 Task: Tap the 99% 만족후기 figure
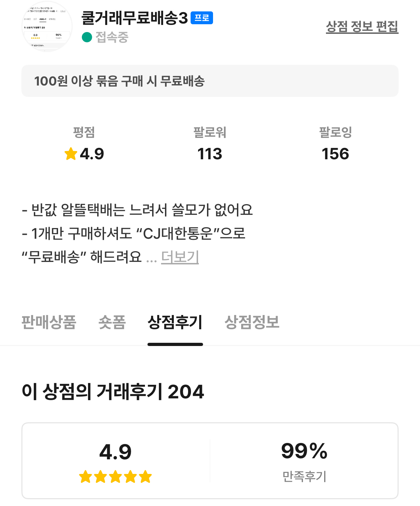tap(304, 451)
